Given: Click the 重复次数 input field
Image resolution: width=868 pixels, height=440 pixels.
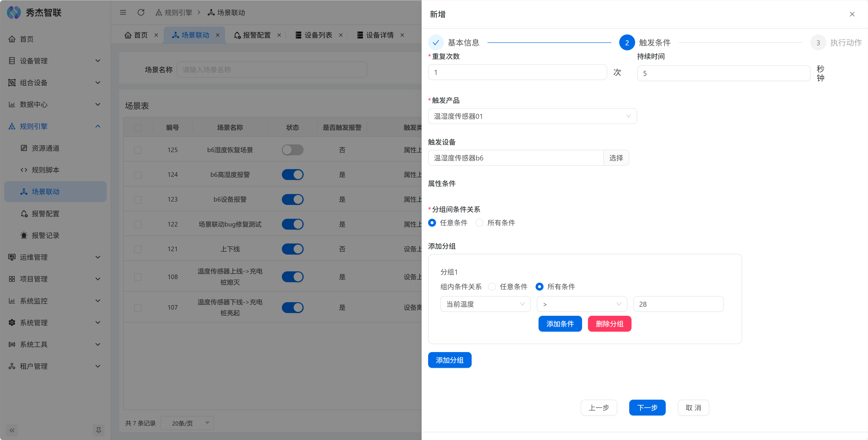Looking at the screenshot, I should 517,73.
